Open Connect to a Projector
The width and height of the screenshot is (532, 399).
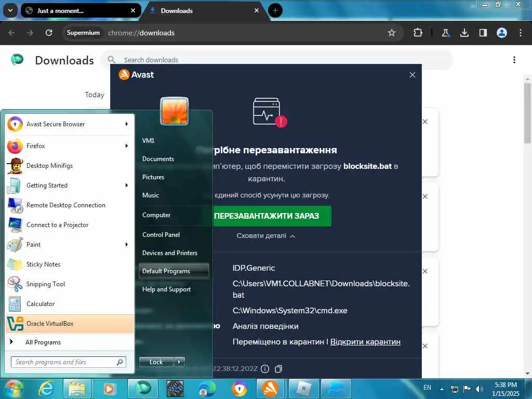pos(70,224)
